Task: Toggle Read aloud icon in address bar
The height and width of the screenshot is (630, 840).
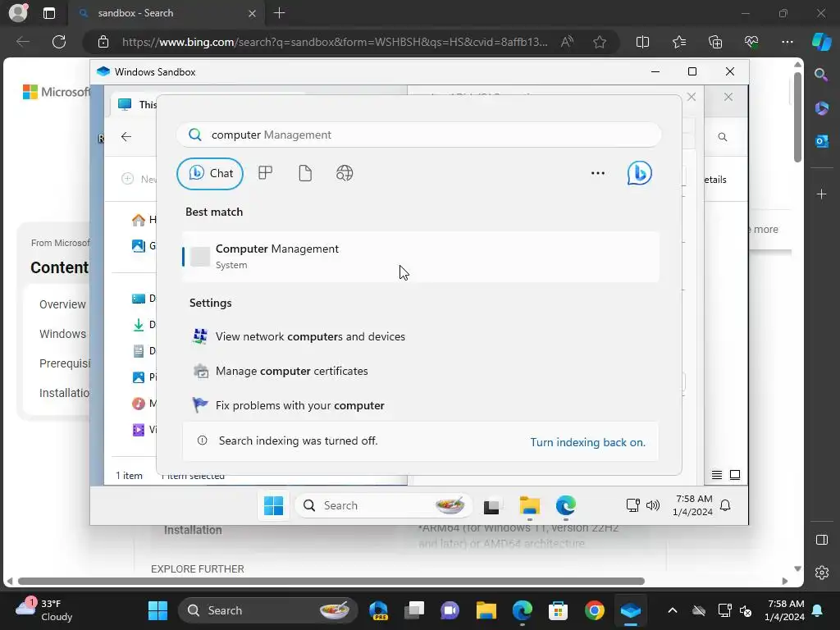Action: tap(567, 42)
